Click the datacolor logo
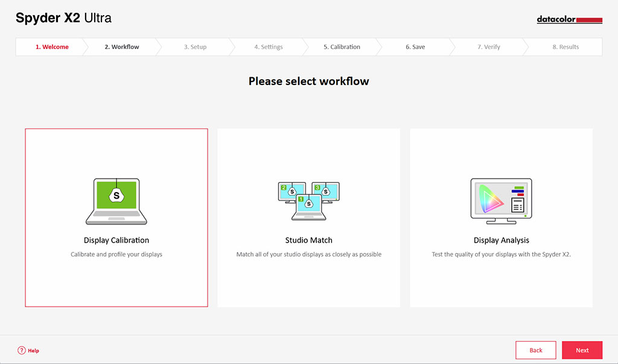 (570, 19)
